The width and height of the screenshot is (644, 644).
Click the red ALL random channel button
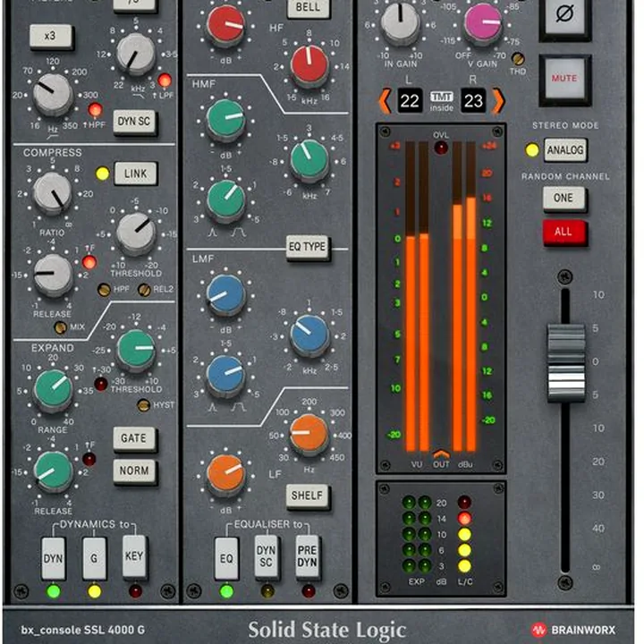[x=563, y=232]
